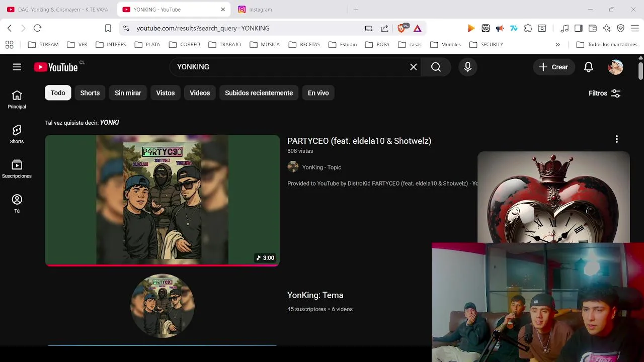Screen dimensions: 644x362
Task: Open Principal in the sidebar
Action: [x=17, y=100]
